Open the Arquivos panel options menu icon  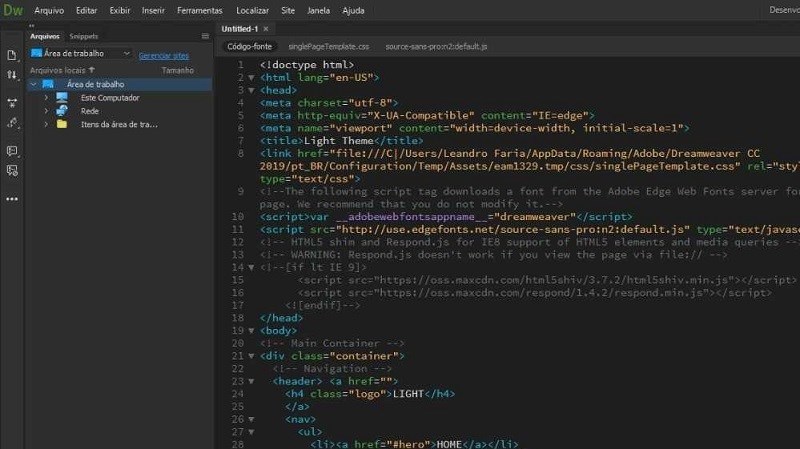click(205, 36)
